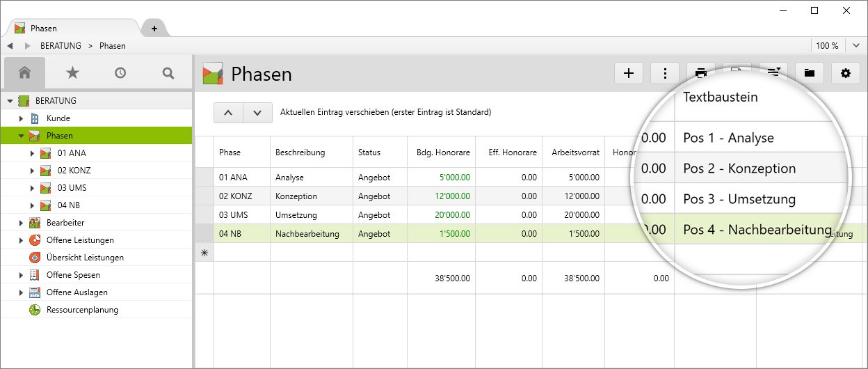Open the Home navigation tab
This screenshot has height=369, width=868.
(25, 72)
